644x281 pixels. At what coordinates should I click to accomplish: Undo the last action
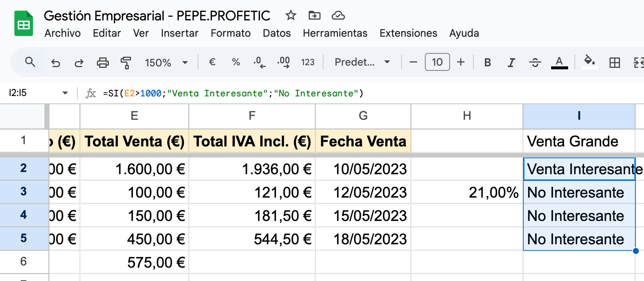point(56,63)
